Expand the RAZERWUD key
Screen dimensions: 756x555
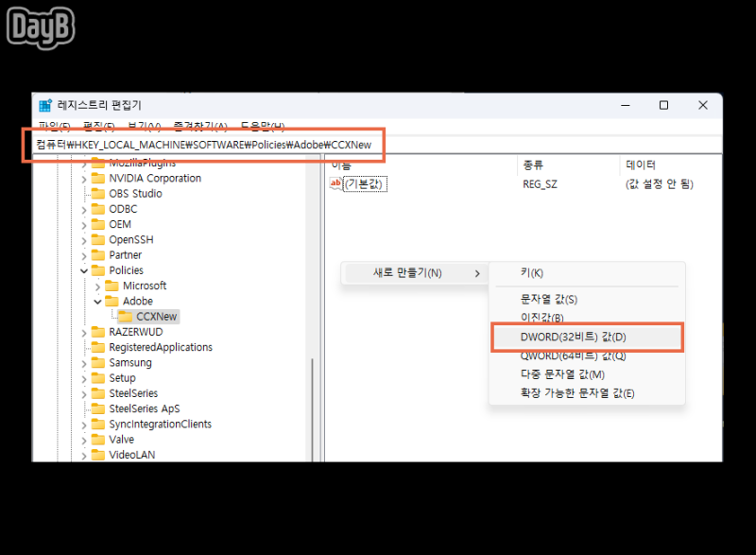pyautogui.click(x=84, y=333)
